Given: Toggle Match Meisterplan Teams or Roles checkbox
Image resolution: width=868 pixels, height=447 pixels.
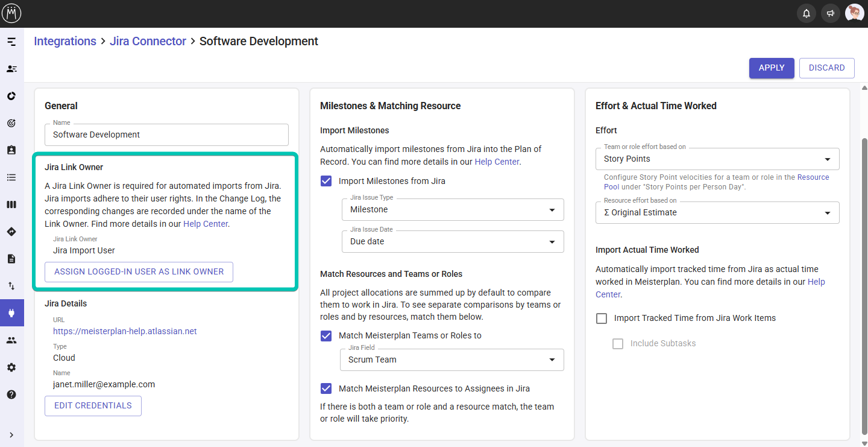Looking at the screenshot, I should tap(326, 335).
